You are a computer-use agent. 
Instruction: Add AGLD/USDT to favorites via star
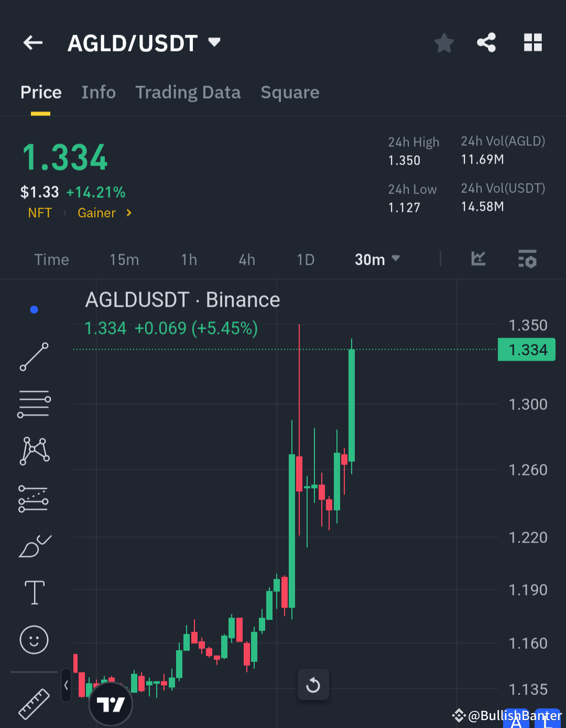click(x=444, y=43)
